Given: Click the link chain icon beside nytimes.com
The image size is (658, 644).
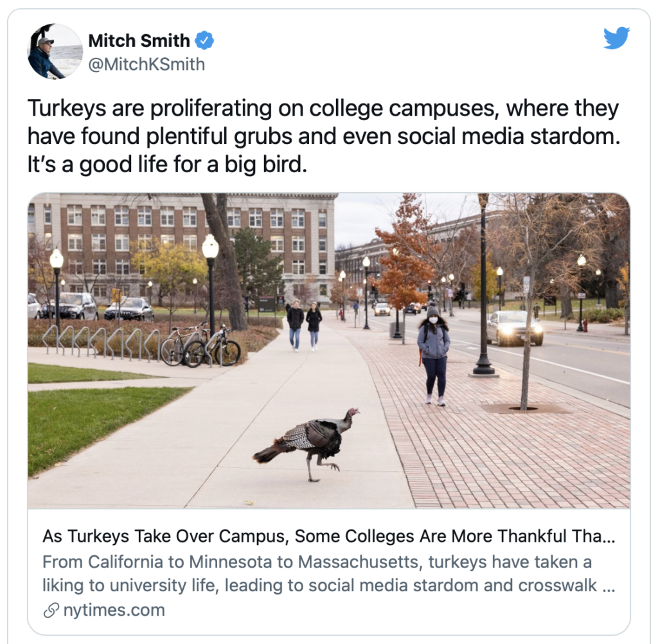Looking at the screenshot, I should click(51, 611).
